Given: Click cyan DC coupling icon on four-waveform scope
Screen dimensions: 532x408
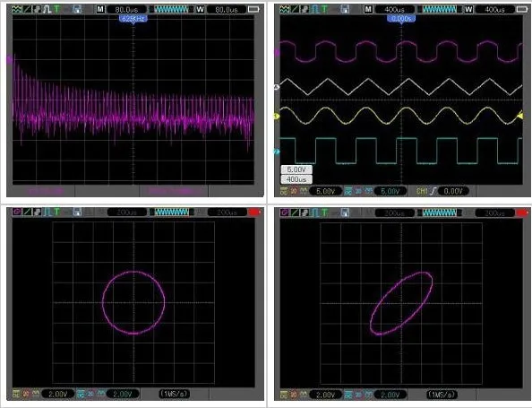Looking at the screenshot, I should pyautogui.click(x=348, y=191).
